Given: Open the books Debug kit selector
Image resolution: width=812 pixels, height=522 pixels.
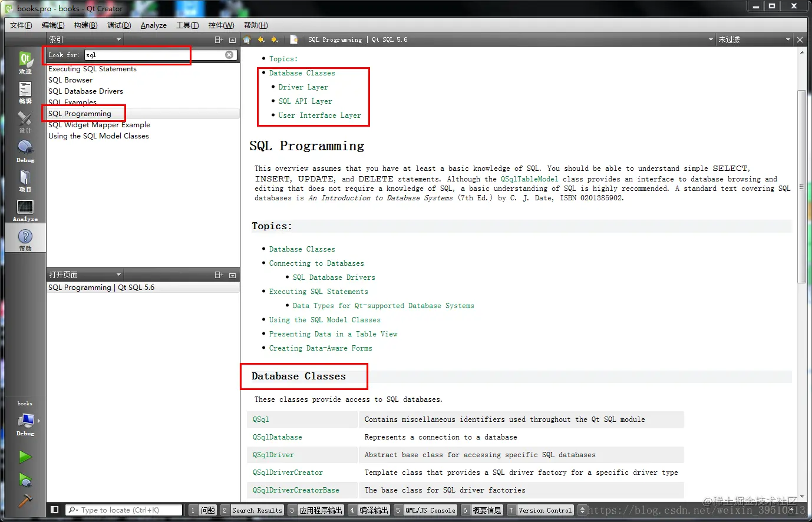Looking at the screenshot, I should [x=25, y=420].
